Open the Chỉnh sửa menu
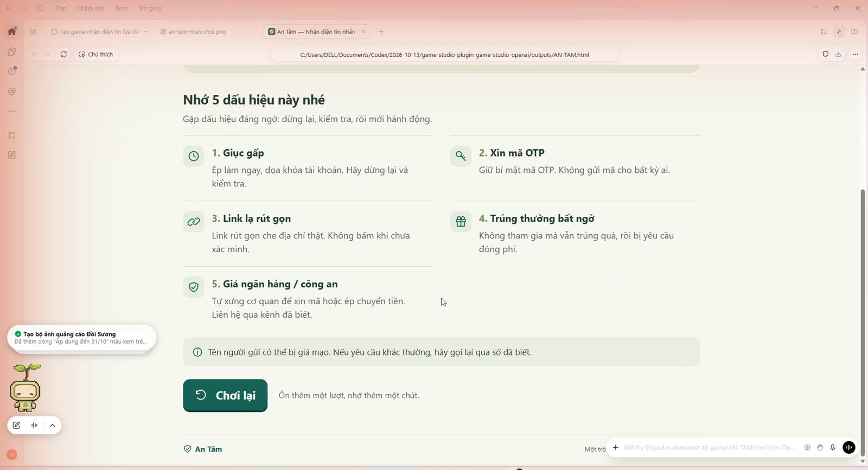The image size is (868, 470). pos(90,8)
